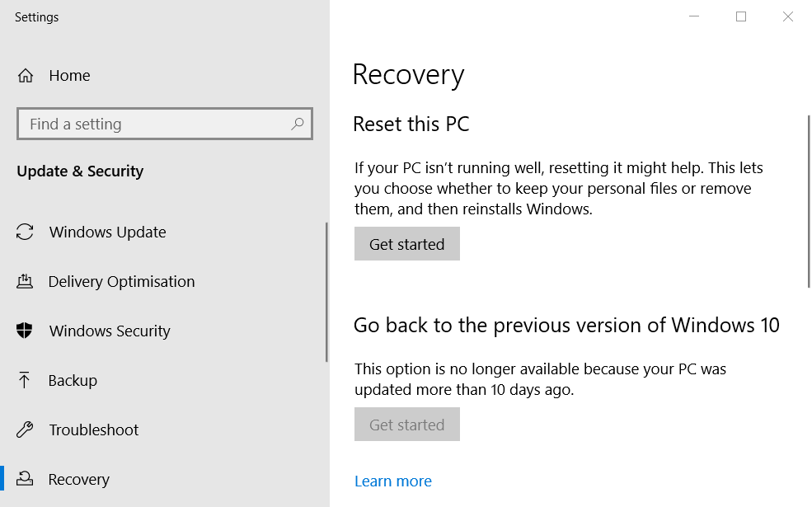Click the Troubleshoot wrench icon
Image resolution: width=812 pixels, height=507 pixels.
[25, 430]
